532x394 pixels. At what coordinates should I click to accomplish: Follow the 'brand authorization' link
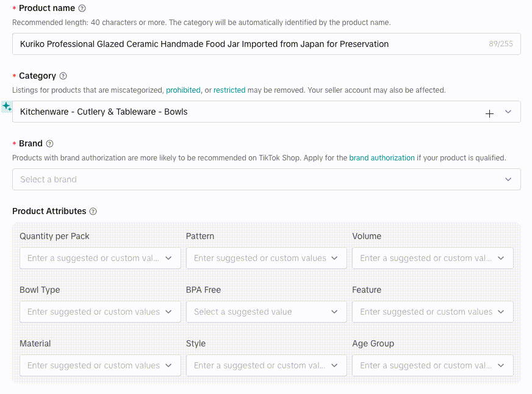point(381,158)
